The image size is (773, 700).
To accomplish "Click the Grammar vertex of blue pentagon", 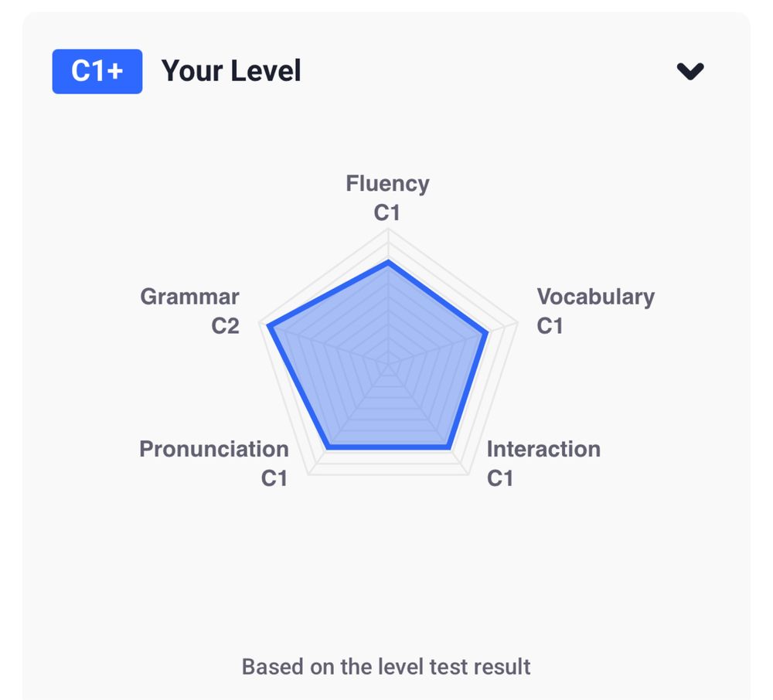I will (x=269, y=325).
